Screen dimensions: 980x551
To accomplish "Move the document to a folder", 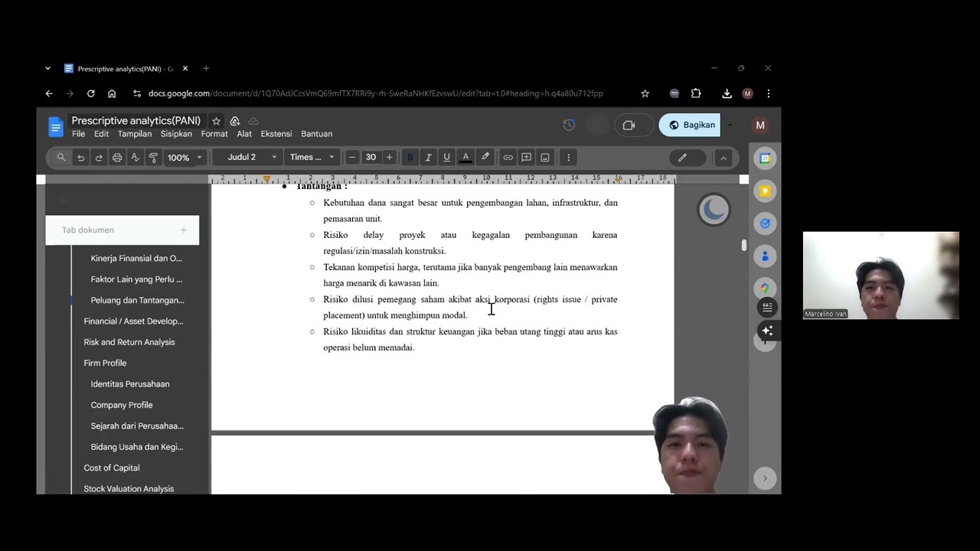I will (x=235, y=121).
